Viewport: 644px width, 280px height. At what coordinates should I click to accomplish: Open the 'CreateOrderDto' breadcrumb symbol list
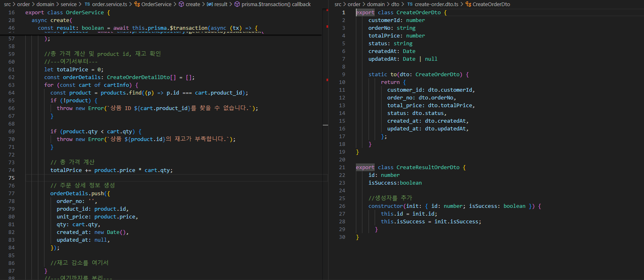[491, 4]
